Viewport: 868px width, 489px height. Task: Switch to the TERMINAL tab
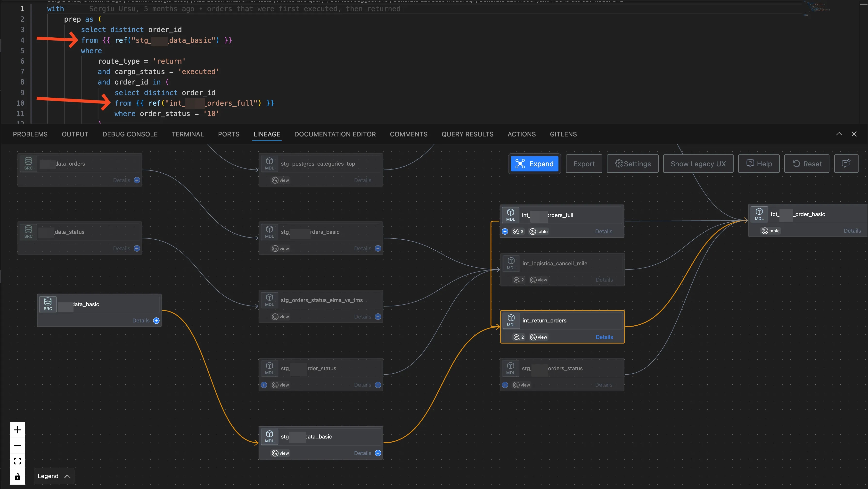coord(188,134)
